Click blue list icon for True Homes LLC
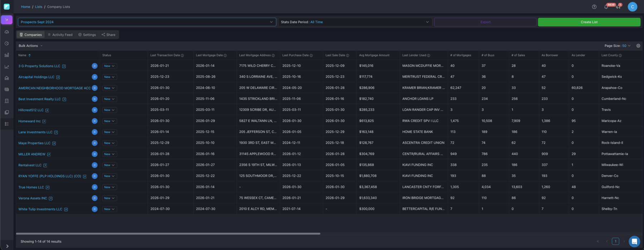The width and height of the screenshot is (644, 250). point(94,187)
